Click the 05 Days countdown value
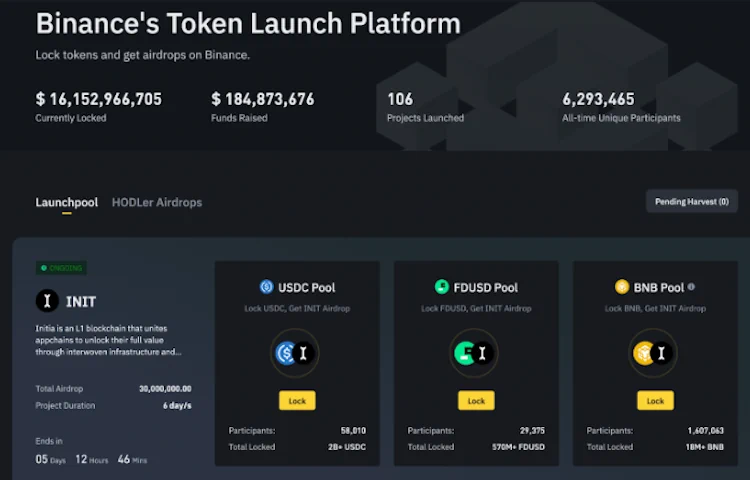 [50, 459]
